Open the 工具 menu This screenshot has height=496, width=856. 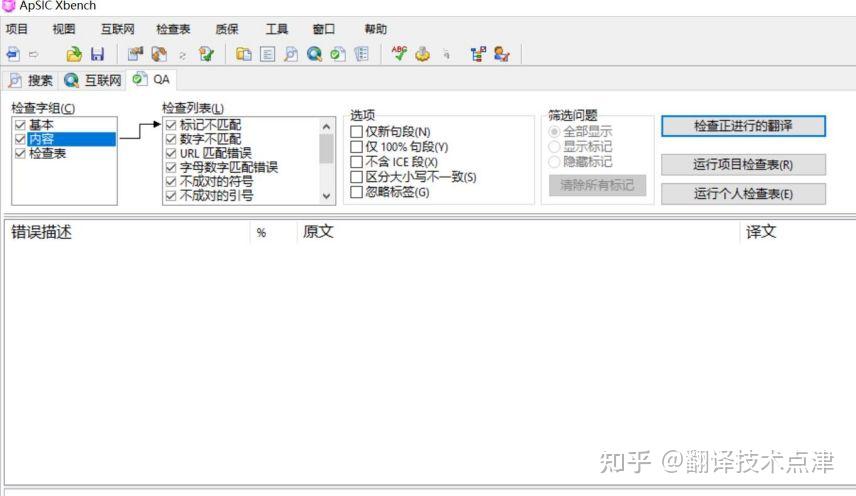pyautogui.click(x=277, y=29)
